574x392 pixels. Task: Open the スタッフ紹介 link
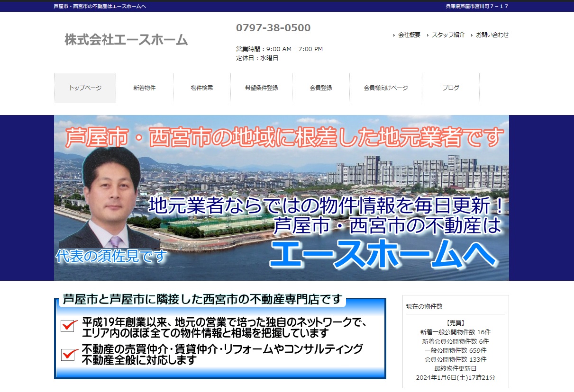pyautogui.click(x=448, y=35)
